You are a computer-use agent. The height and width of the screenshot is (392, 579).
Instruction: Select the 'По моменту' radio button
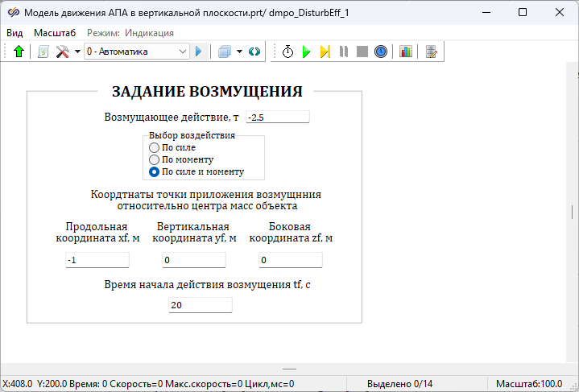tap(155, 159)
